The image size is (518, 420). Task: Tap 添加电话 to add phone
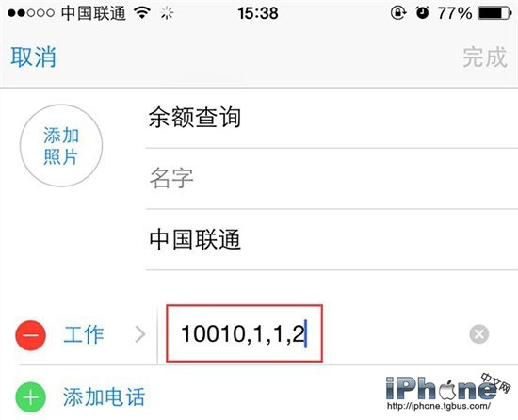[104, 396]
